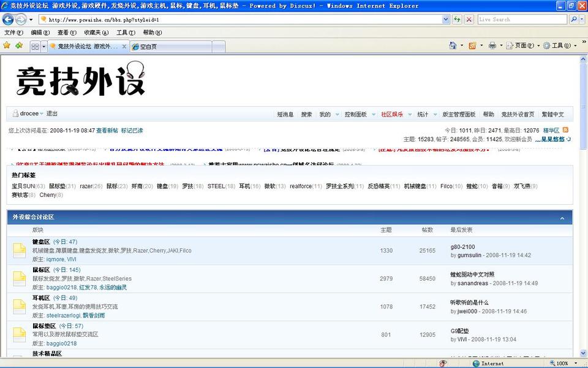
Task: Click the 标记已读 link
Action: click(x=132, y=131)
